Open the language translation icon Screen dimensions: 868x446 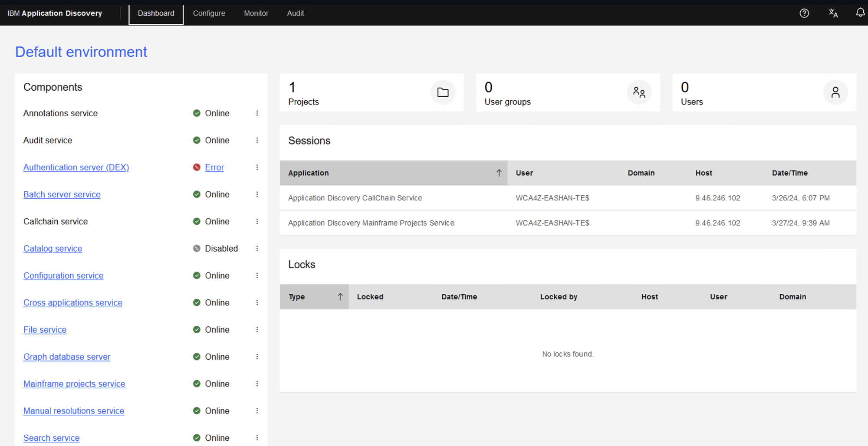[833, 13]
